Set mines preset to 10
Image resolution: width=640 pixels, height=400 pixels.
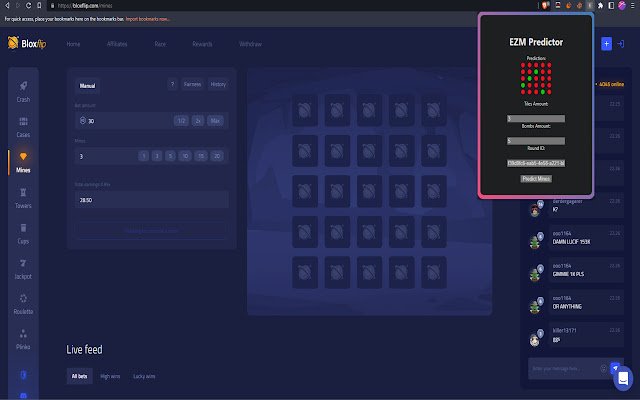tap(185, 156)
